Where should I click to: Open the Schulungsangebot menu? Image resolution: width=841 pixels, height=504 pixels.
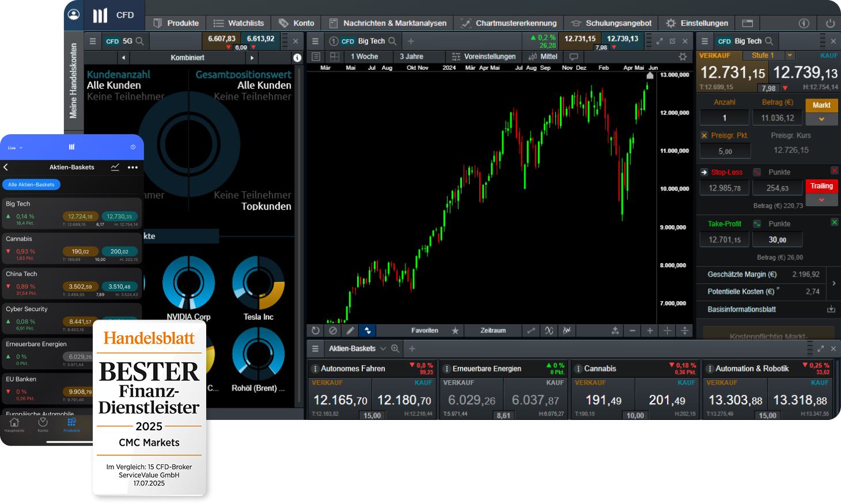611,23
